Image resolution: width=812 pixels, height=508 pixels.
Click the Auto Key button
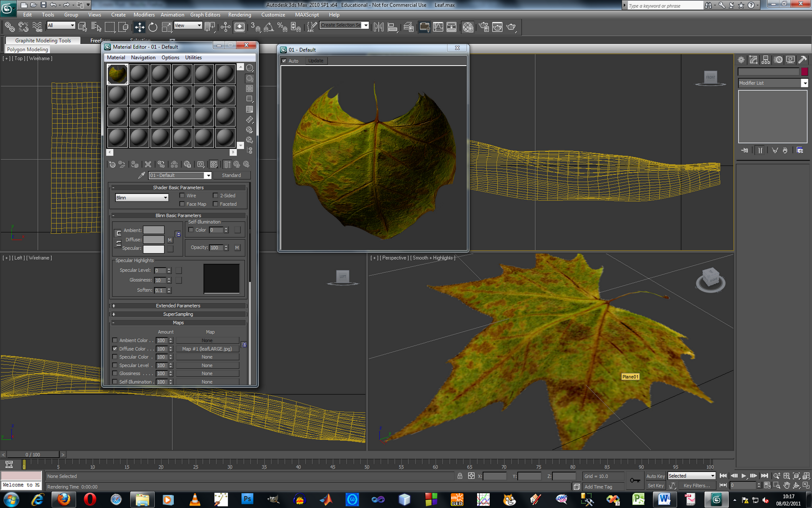tap(655, 476)
